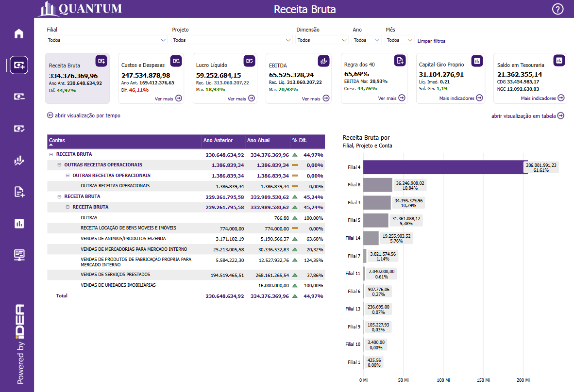Viewport: 574px width, 392px height.
Task: Open the monitor dashboard icon in sidebar
Action: (x=19, y=255)
